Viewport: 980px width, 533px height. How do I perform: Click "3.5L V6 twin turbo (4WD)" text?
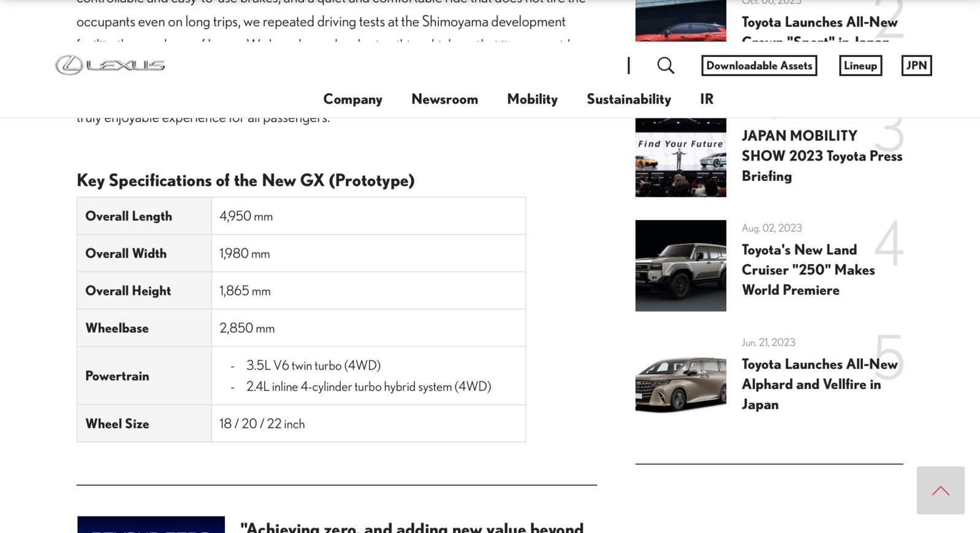[313, 365]
